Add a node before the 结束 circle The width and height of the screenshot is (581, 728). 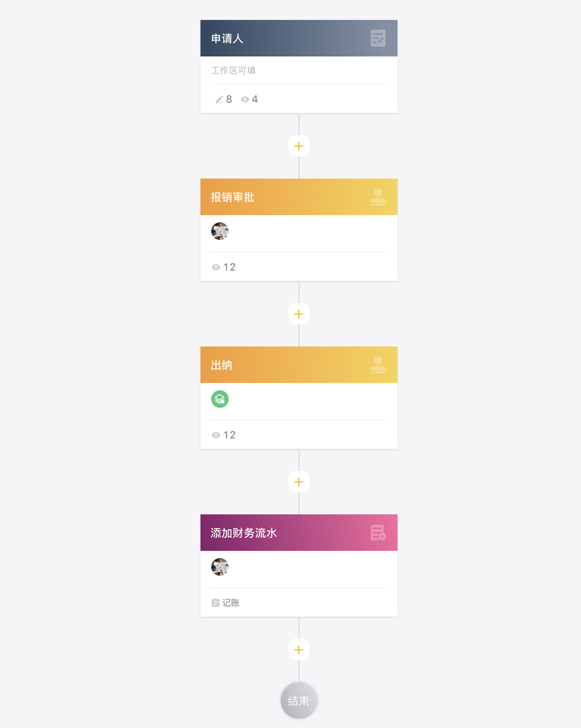(299, 650)
